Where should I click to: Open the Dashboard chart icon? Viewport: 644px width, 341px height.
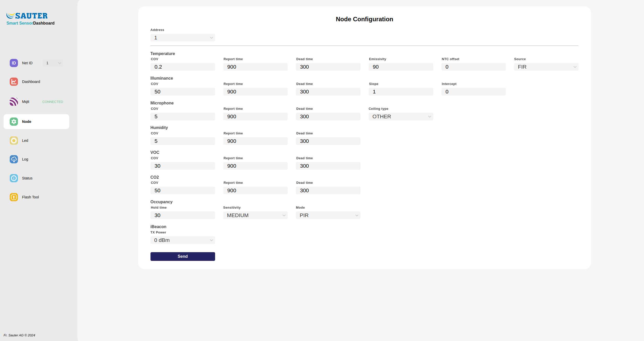pos(14,82)
